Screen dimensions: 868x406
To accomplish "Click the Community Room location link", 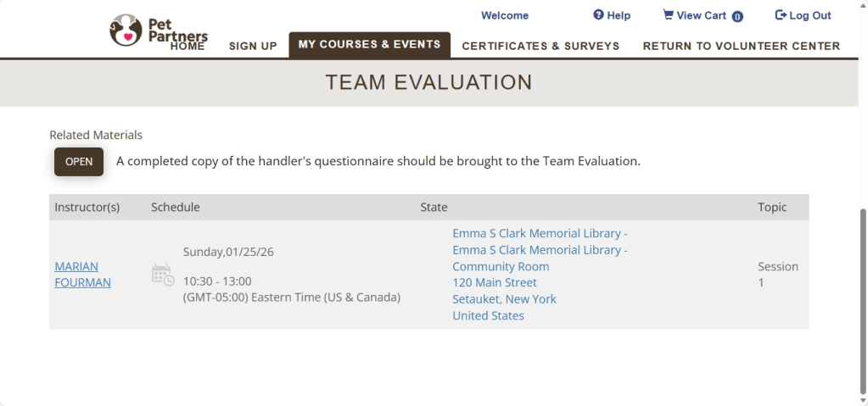I will (x=501, y=266).
